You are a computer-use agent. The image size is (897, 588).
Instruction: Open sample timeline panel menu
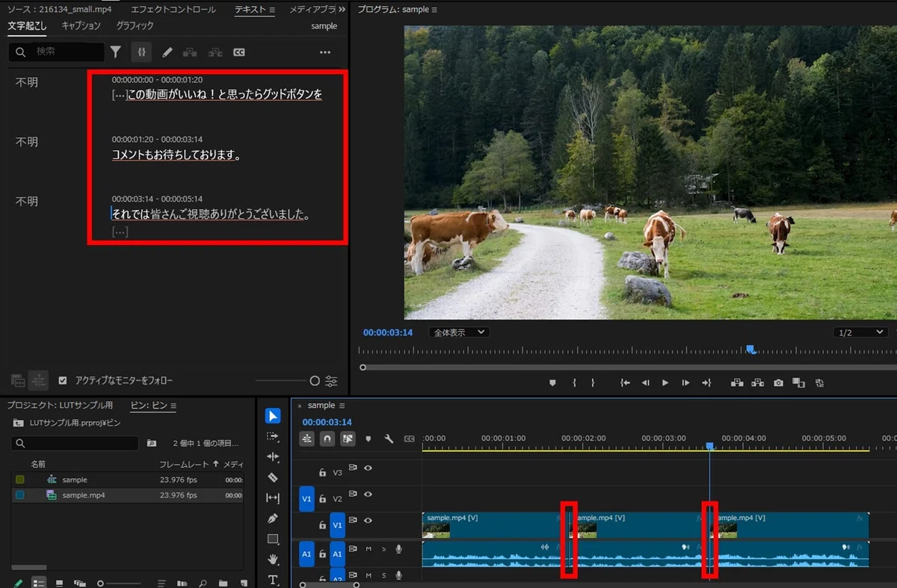coord(342,405)
